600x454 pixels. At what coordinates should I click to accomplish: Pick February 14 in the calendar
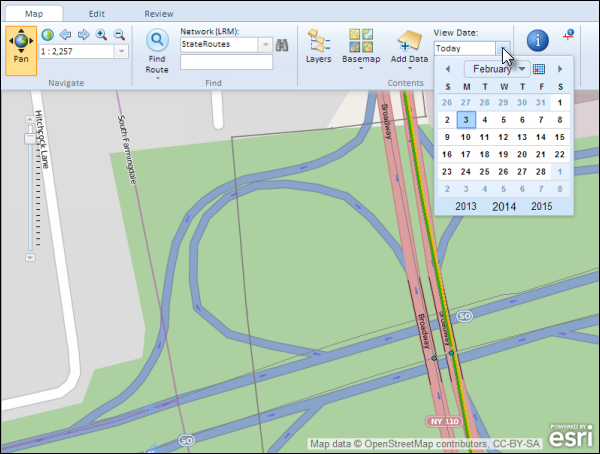pos(541,137)
